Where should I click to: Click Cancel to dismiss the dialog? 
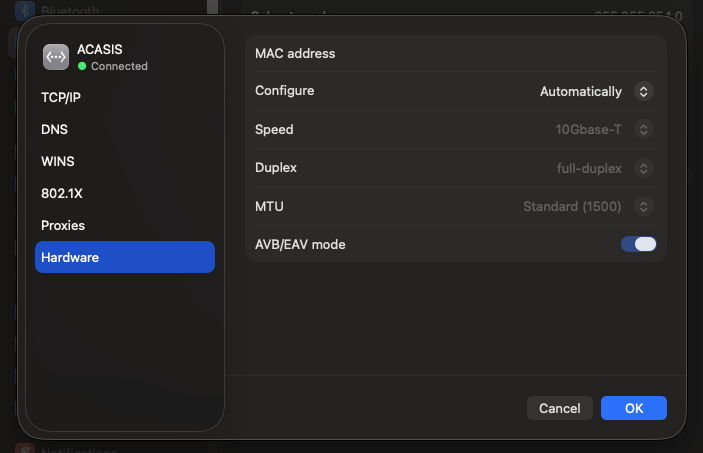click(x=559, y=408)
